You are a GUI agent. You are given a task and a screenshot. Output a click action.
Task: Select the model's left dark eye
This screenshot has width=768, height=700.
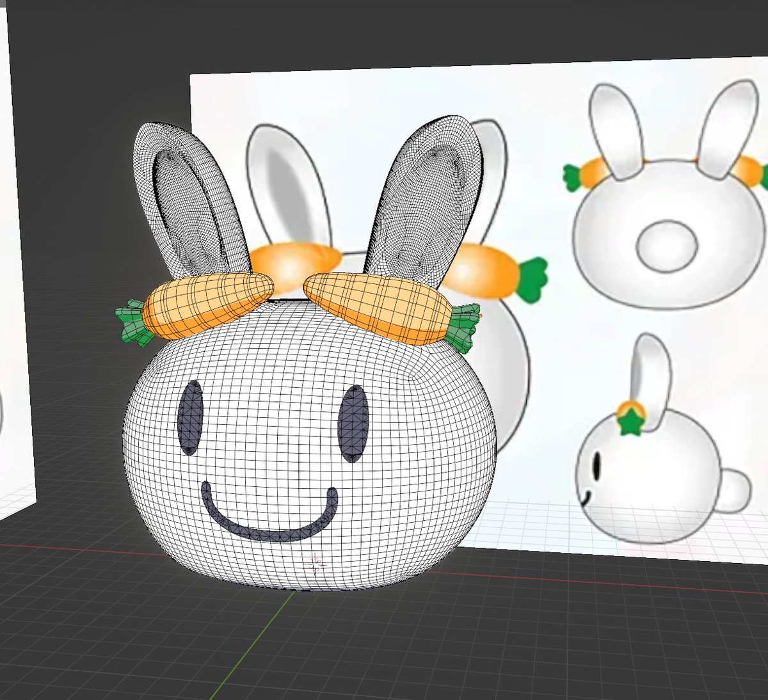click(x=191, y=417)
